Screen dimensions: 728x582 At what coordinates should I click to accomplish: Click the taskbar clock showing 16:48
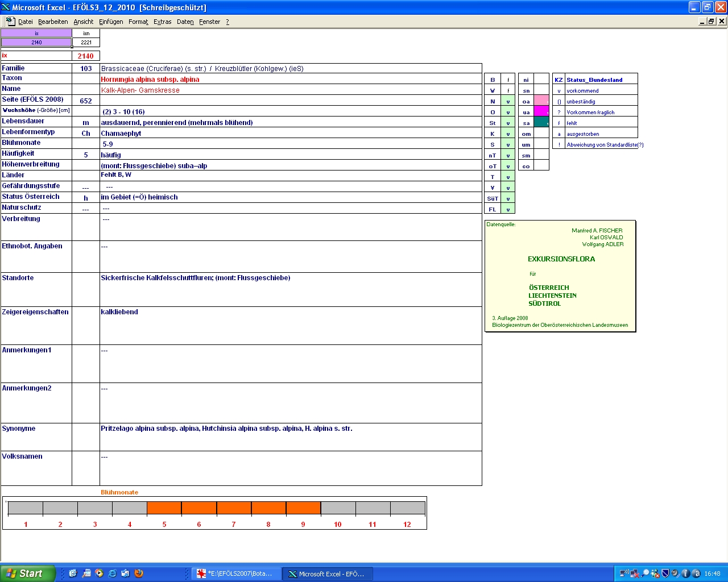712,573
